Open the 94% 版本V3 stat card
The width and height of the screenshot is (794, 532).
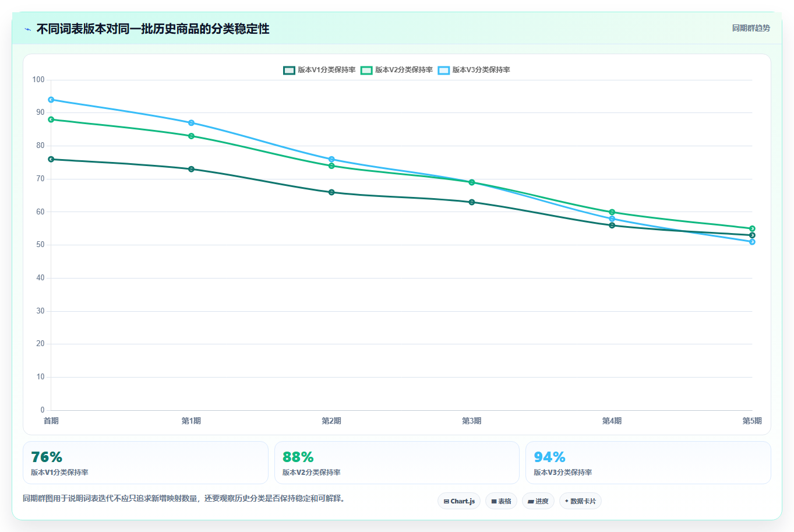(x=648, y=463)
